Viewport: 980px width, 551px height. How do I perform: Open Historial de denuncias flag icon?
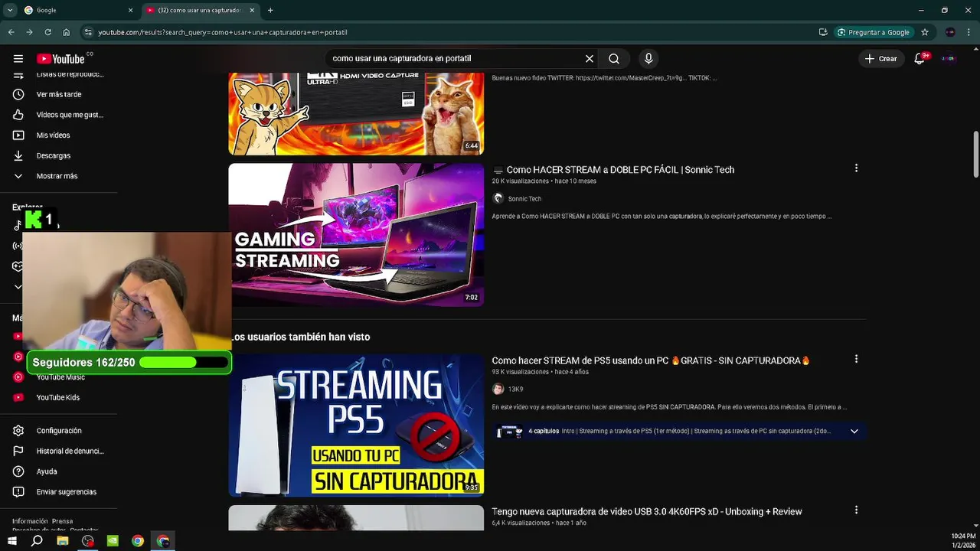coord(18,452)
